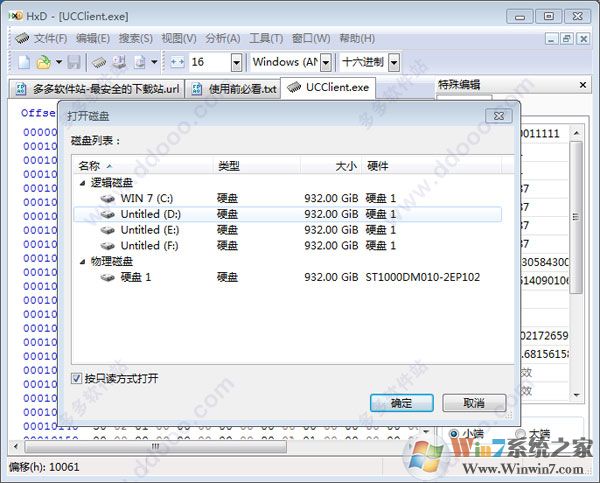Cancel with the 取消 button
The width and height of the screenshot is (600, 483).
pos(474,403)
